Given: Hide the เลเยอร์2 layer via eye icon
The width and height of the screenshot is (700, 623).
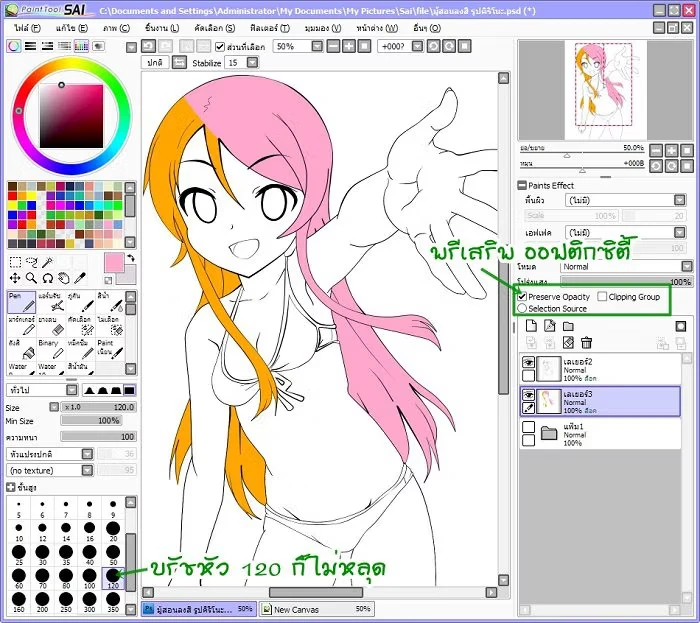Looking at the screenshot, I should 528,362.
